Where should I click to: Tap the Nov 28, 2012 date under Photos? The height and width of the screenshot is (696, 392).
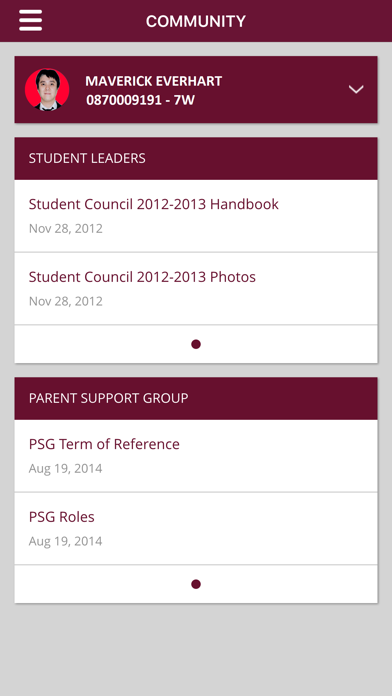[66, 301]
